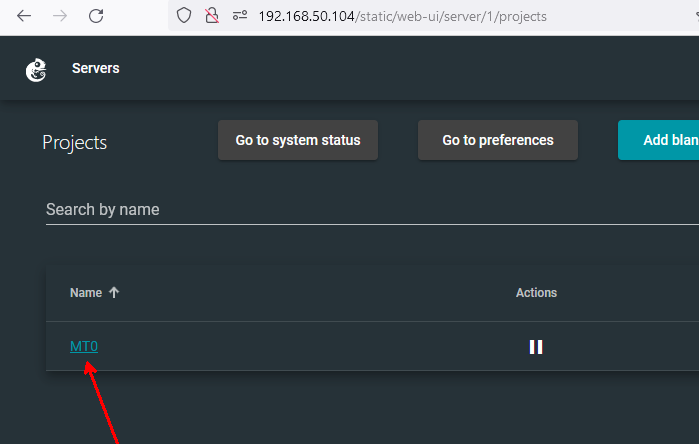
Task: Click the browser URL address bar
Action: pyautogui.click(x=450, y=17)
